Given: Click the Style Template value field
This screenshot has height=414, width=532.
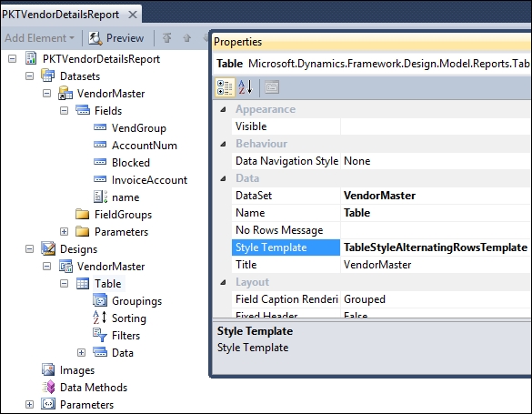Looking at the screenshot, I should [436, 247].
